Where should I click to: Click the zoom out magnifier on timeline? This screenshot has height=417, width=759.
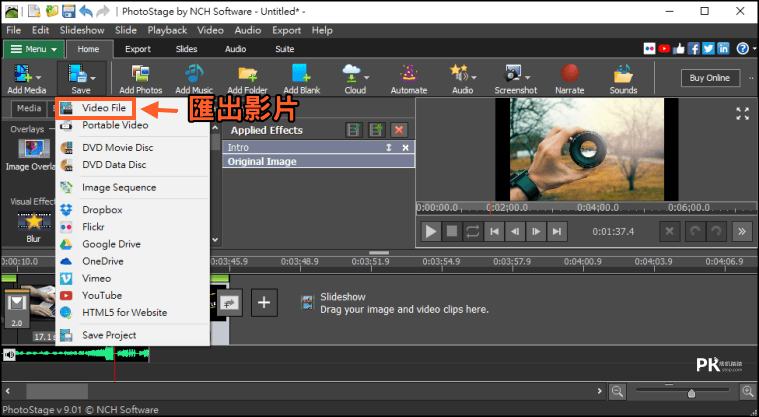pyautogui.click(x=617, y=391)
